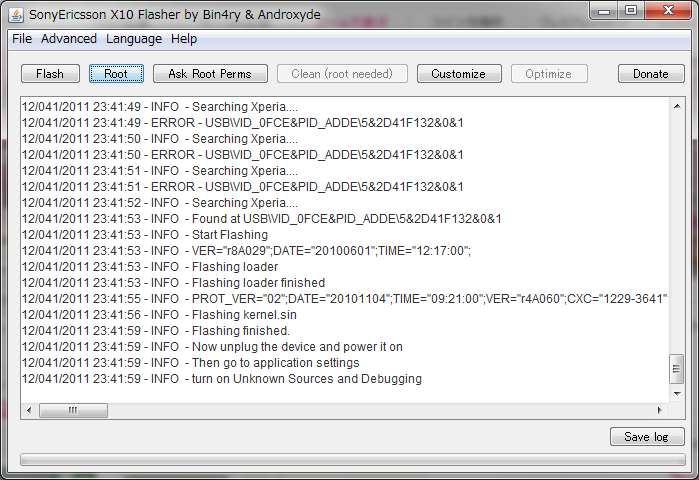Minimize the Flasher window
Screen dimensions: 699x480
coord(604,11)
